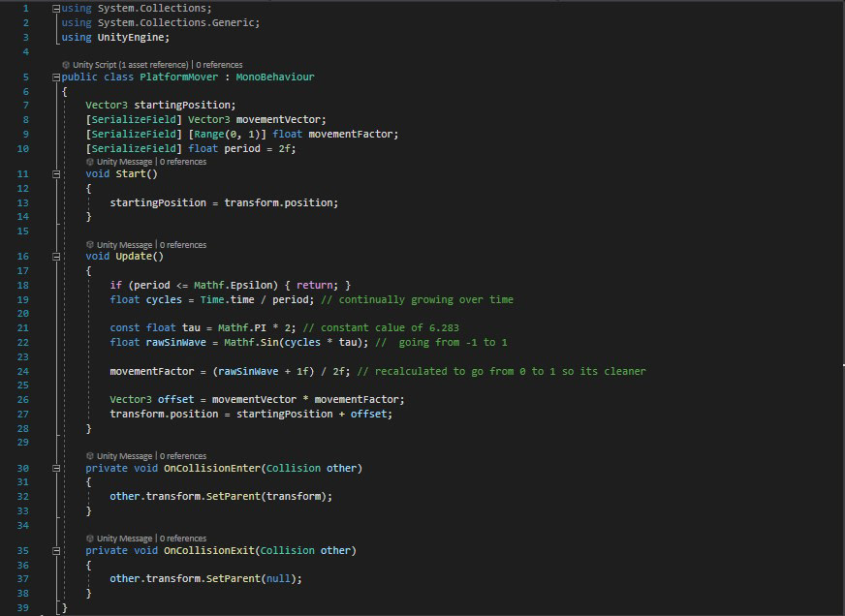Click the 'tau' constant declaration on line 21

pos(191,328)
